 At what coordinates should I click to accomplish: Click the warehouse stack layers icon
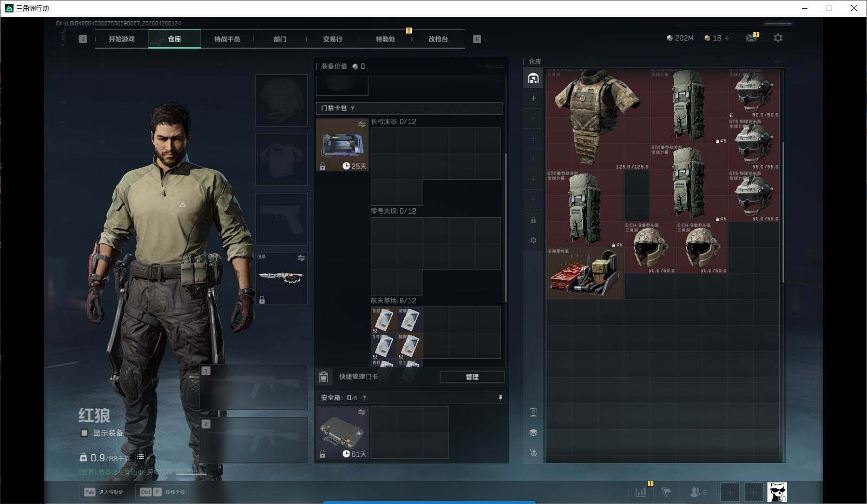(534, 433)
